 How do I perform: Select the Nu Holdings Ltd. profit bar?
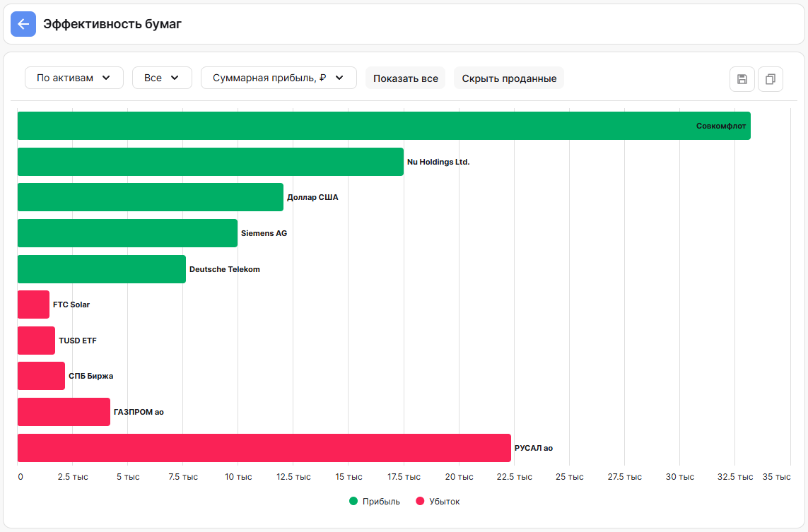[x=211, y=162]
